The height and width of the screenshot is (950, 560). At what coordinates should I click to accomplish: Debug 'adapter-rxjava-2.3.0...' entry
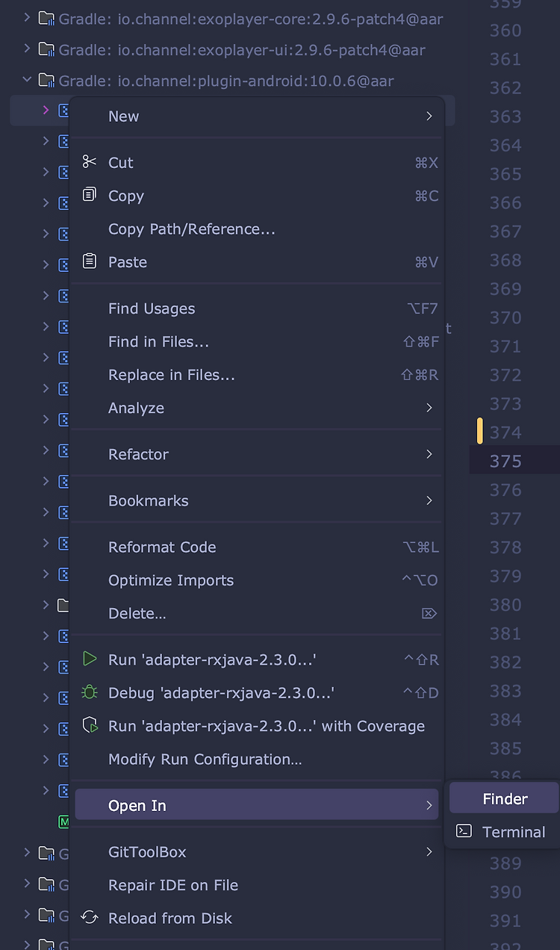coord(257,692)
